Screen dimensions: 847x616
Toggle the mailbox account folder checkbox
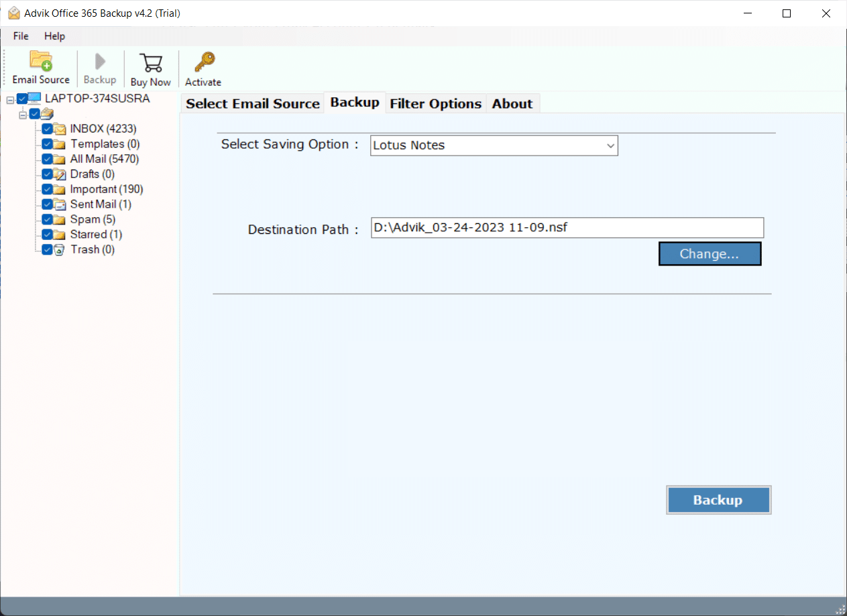coord(34,114)
